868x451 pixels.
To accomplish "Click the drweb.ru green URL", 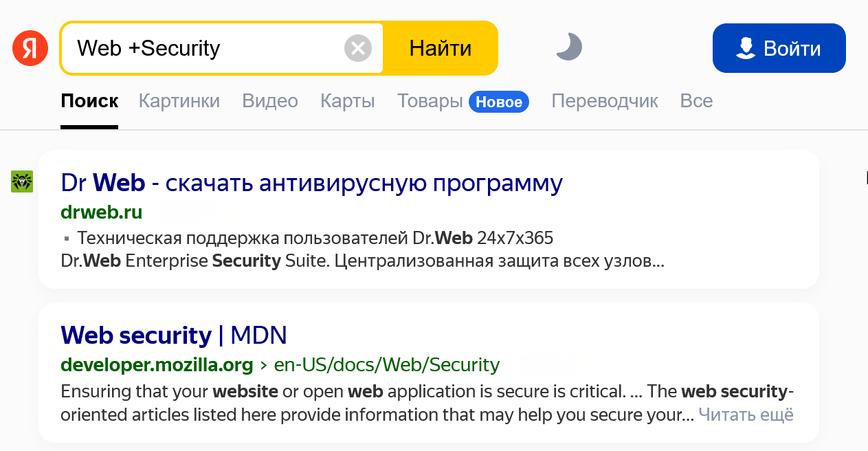I will coord(102,212).
